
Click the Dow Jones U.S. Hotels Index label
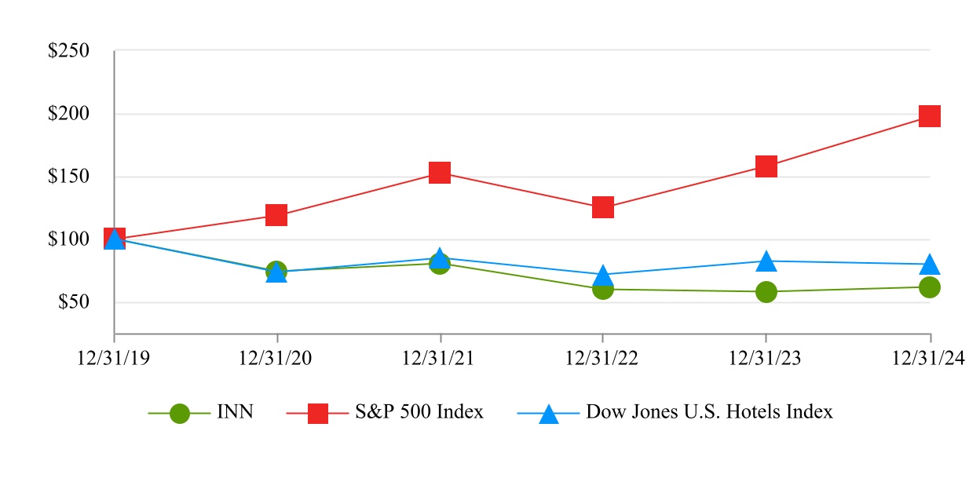click(709, 412)
